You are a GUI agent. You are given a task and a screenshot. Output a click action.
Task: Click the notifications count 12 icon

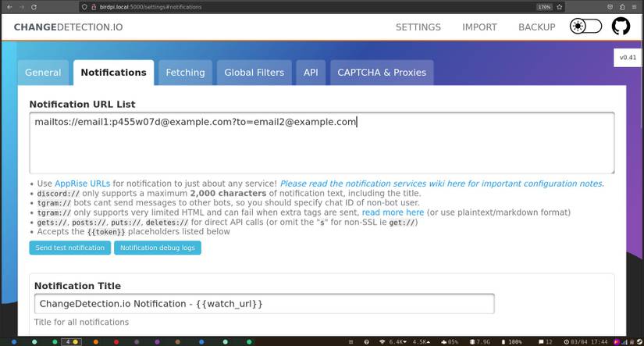546,342
